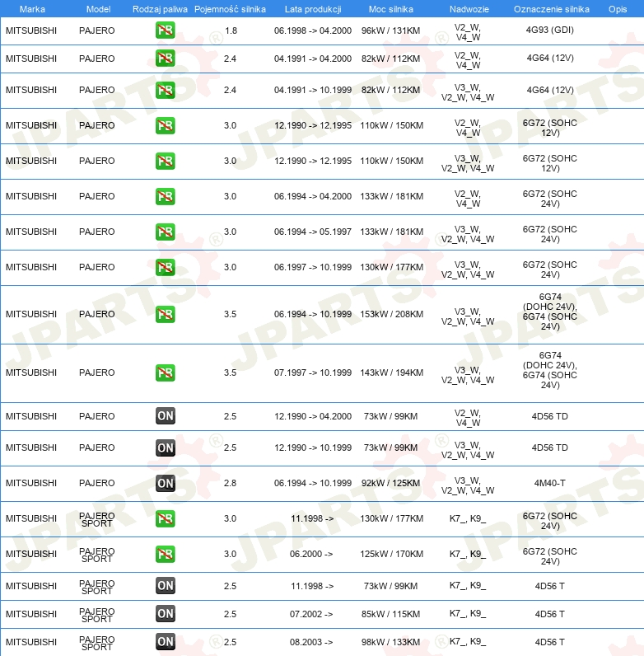Select PAJERO SPORT model in the 06.2000 row

(x=96, y=555)
